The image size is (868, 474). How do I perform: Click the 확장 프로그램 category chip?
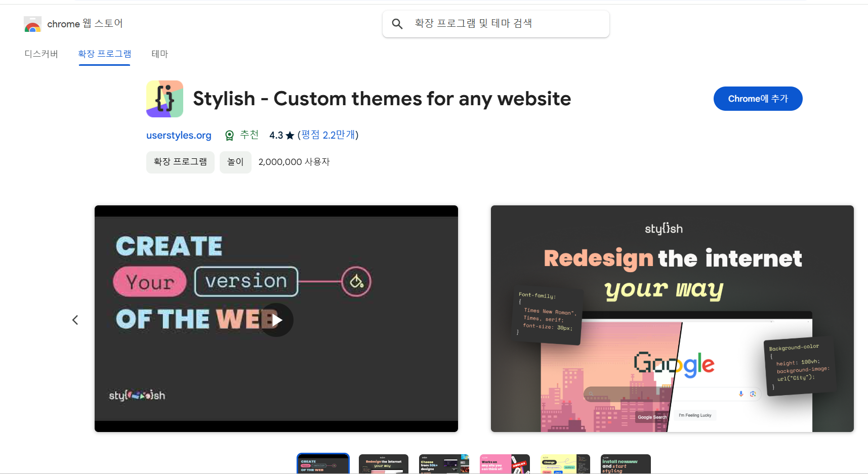coord(180,162)
